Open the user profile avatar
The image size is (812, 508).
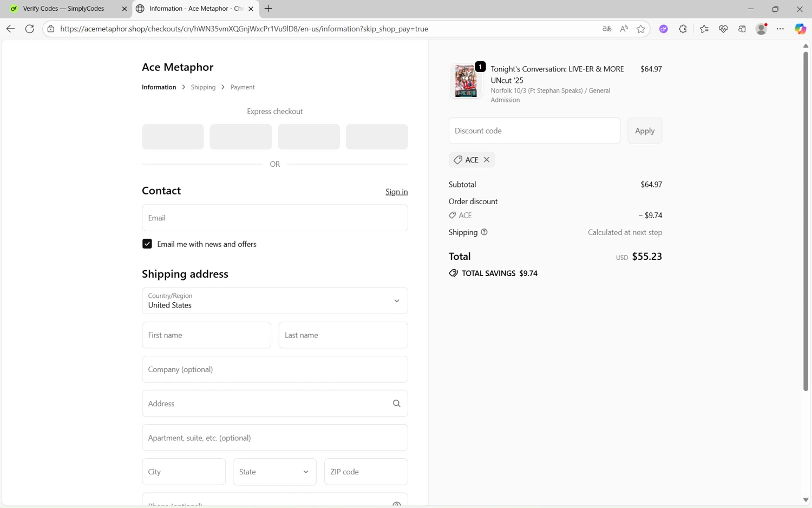click(x=761, y=29)
